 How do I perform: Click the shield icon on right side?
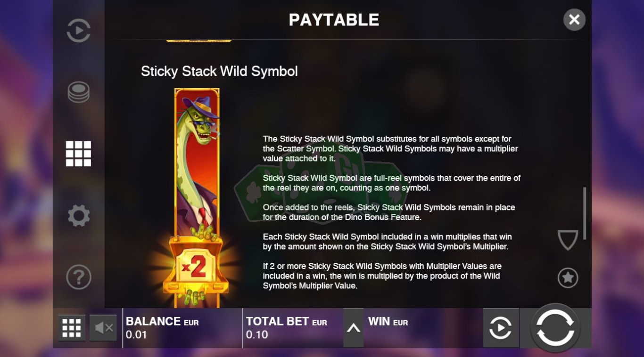(568, 240)
